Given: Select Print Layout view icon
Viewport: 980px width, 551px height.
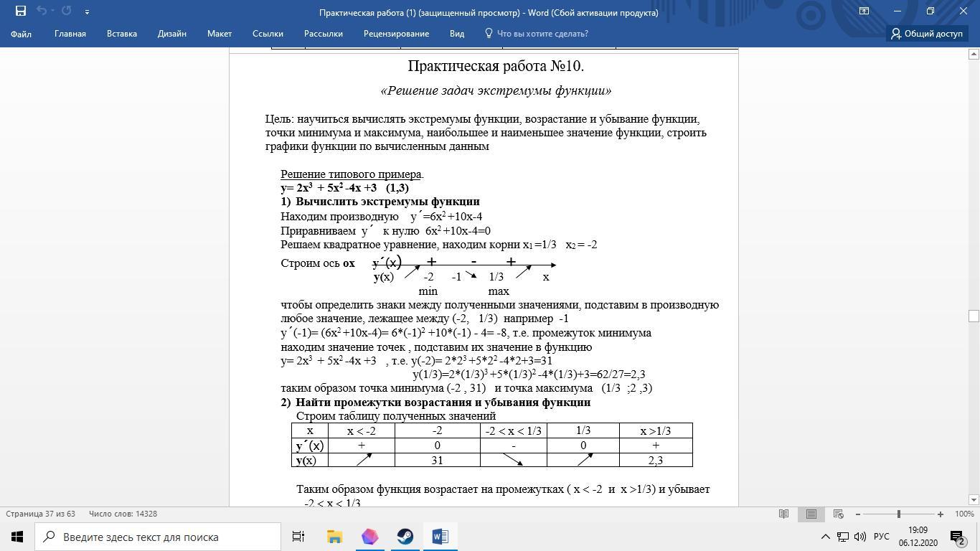Looking at the screenshot, I should point(811,514).
